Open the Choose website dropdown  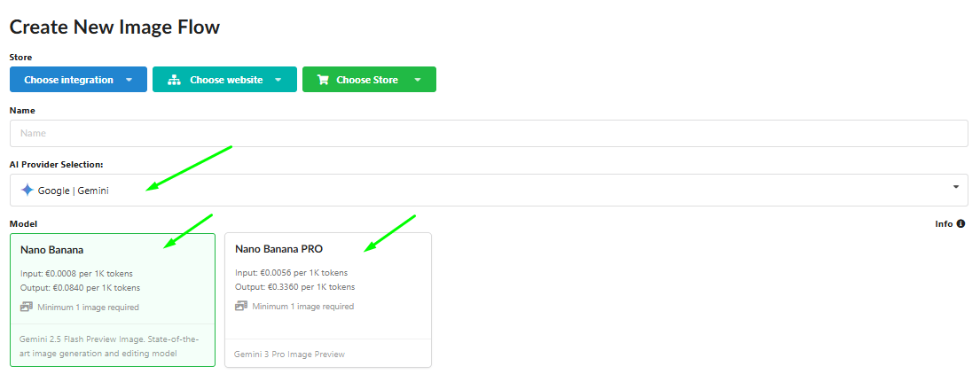point(224,79)
